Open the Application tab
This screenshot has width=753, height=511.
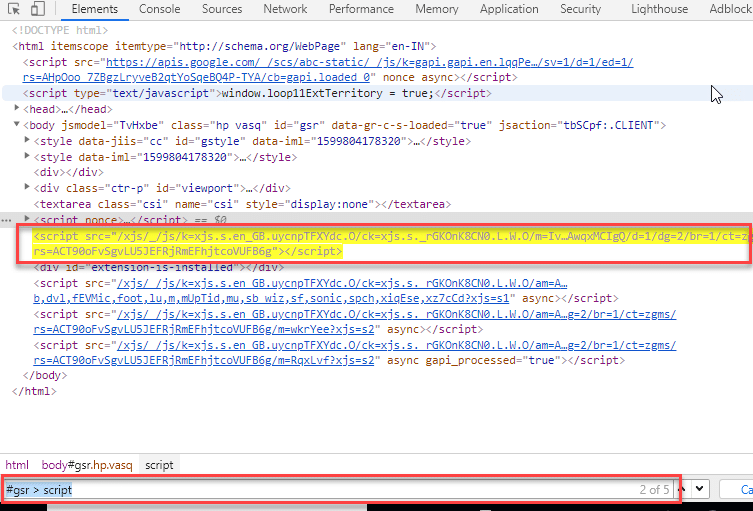pos(509,9)
